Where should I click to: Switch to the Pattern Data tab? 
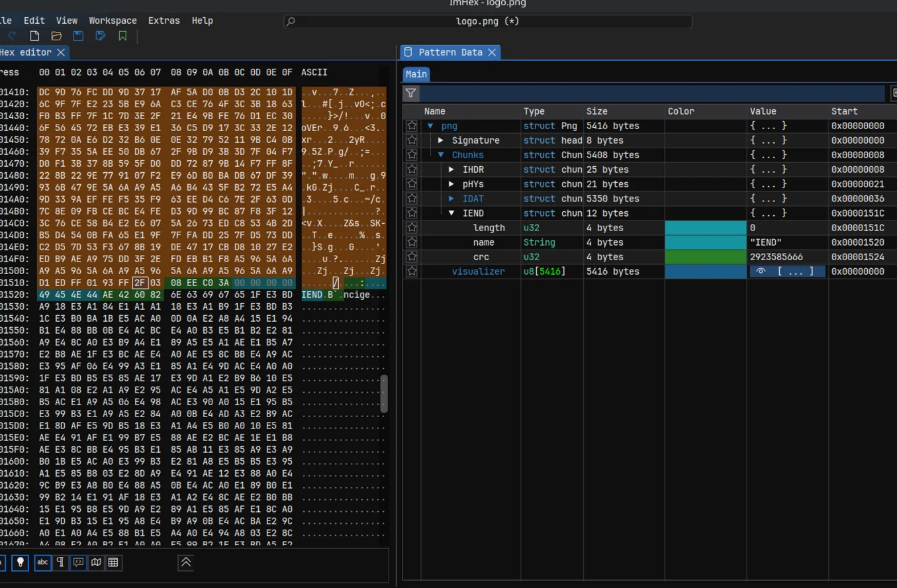450,52
